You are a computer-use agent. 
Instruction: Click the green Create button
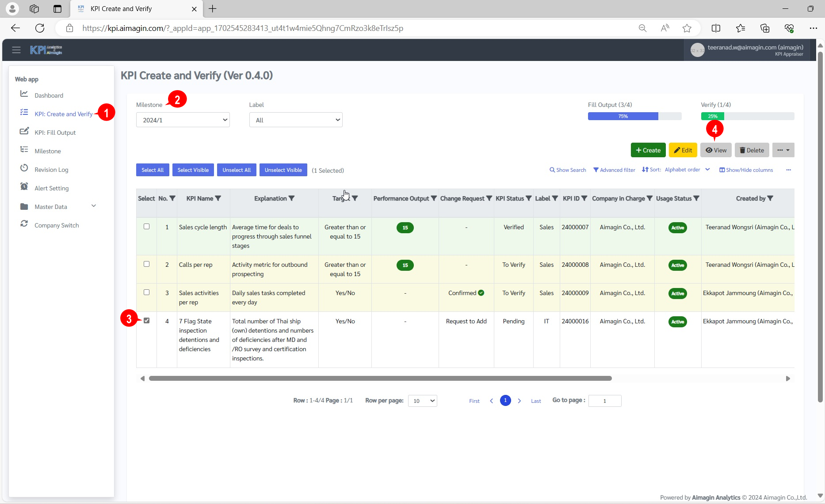click(648, 150)
